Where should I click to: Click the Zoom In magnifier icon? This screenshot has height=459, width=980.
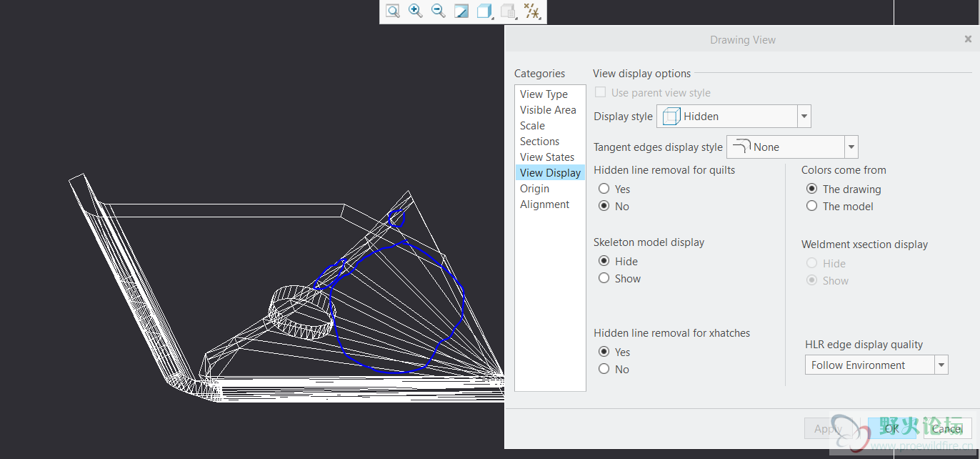click(x=415, y=11)
